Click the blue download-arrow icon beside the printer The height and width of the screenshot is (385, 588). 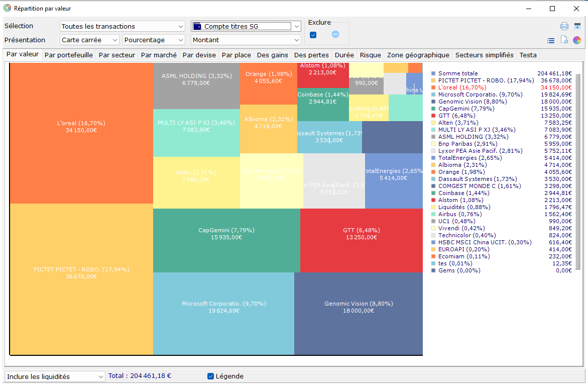pos(577,26)
